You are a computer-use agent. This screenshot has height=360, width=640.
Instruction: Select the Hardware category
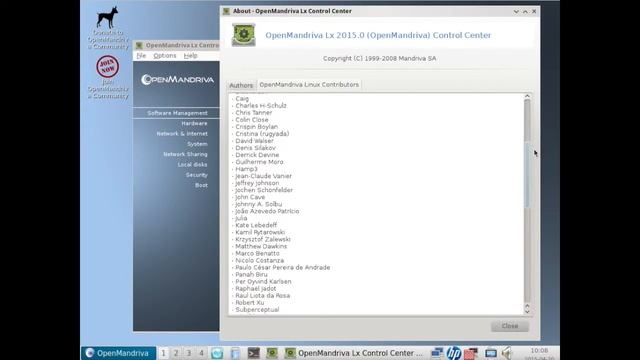tap(194, 123)
